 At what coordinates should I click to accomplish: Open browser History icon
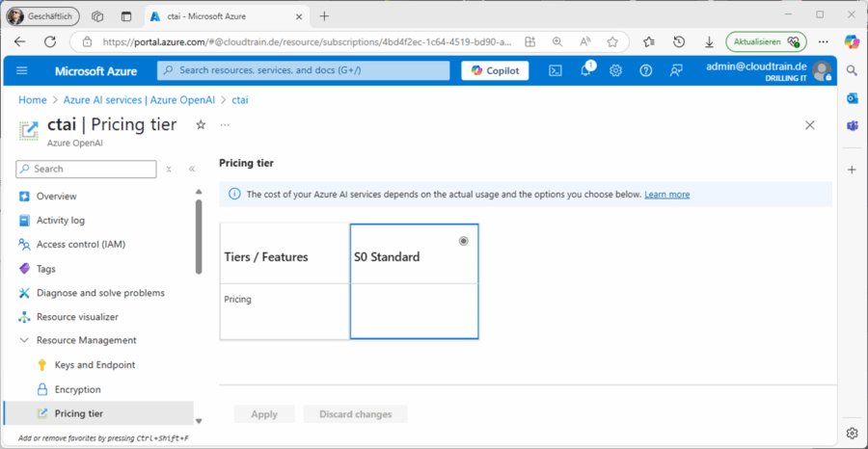point(679,42)
